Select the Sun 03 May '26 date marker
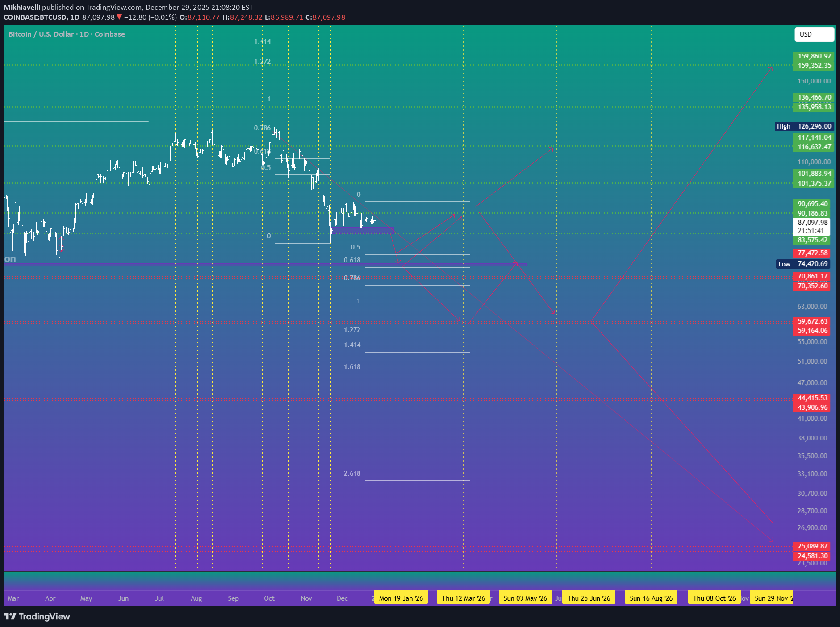 tap(525, 598)
